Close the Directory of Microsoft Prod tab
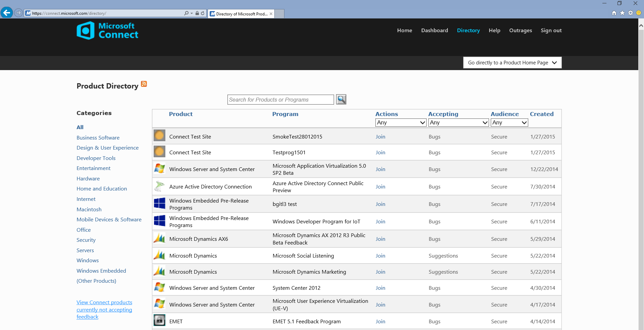This screenshot has width=644, height=330. coord(271,14)
